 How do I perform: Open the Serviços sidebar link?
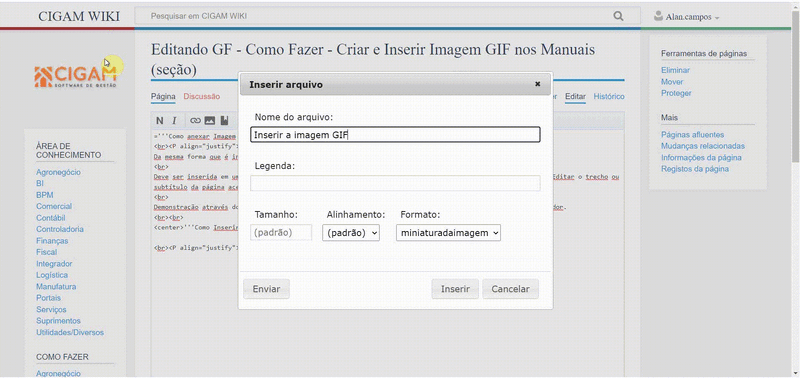pyautogui.click(x=51, y=310)
